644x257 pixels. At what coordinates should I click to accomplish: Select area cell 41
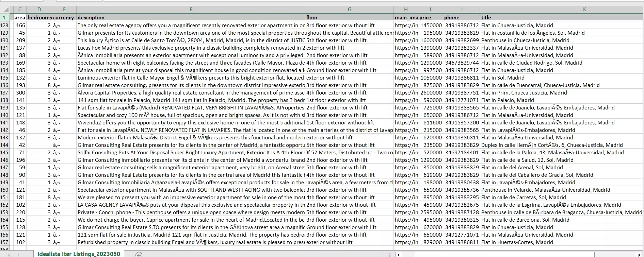pos(20,182)
